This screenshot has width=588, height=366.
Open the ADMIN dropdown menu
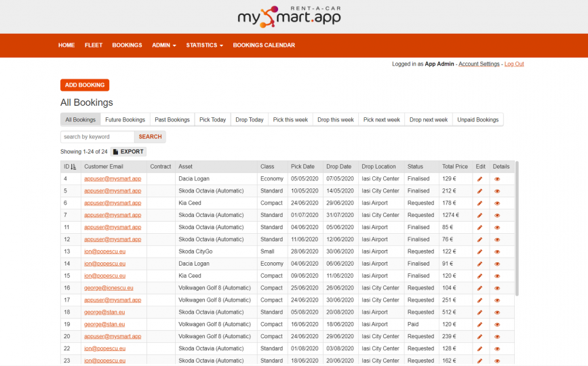coord(164,45)
